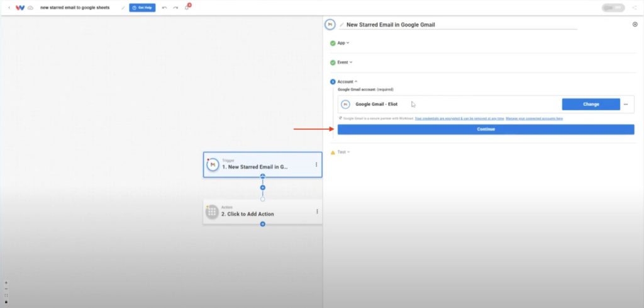Expand the Event section
The image size is (644, 308).
pos(345,62)
